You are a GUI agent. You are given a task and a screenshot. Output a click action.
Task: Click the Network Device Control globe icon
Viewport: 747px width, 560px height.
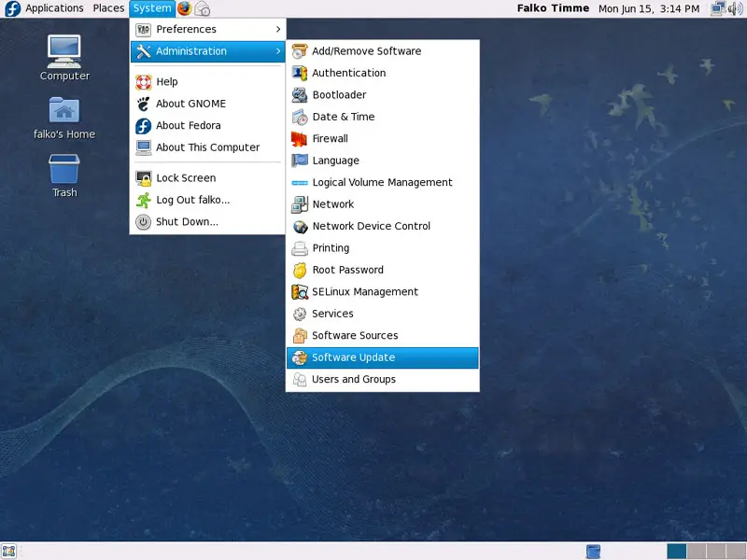(300, 226)
